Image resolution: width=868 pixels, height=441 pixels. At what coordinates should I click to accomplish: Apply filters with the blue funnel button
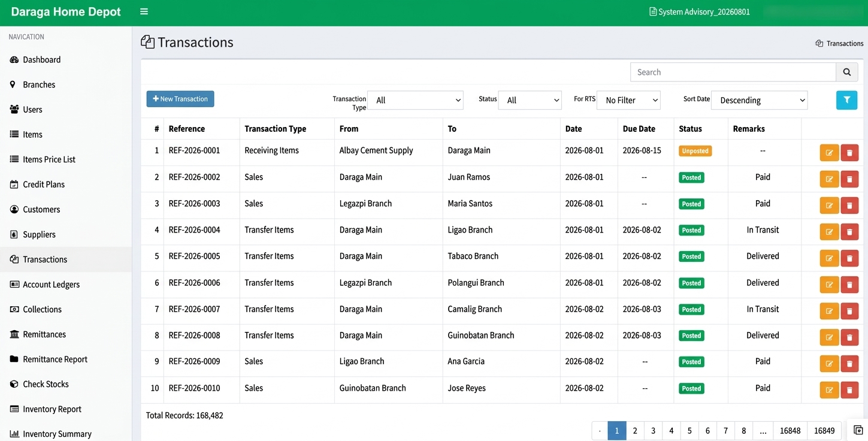click(846, 100)
